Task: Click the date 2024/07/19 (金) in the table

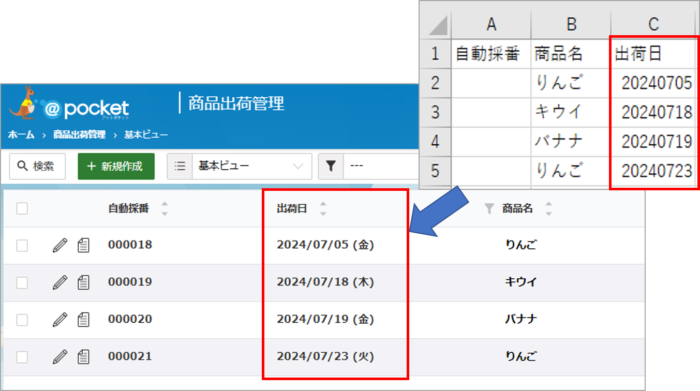Action: tap(325, 319)
